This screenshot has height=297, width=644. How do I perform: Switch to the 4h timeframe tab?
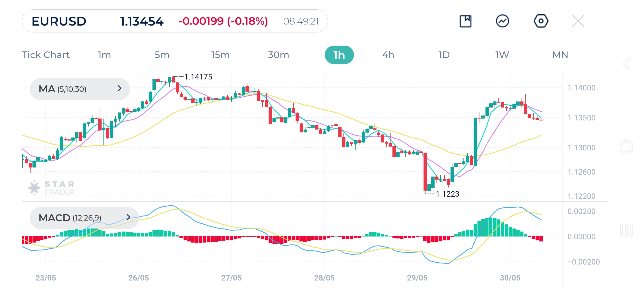tap(388, 55)
